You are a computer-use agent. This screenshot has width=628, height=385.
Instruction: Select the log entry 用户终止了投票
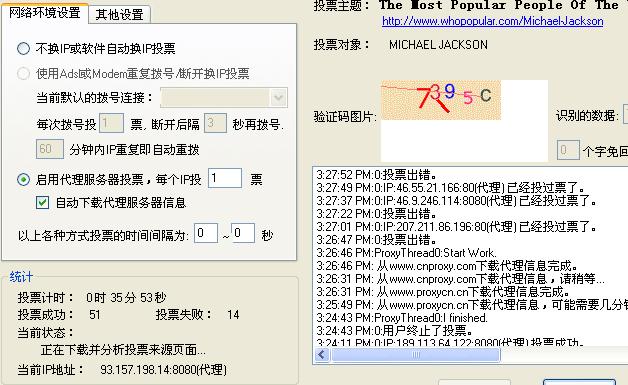395,331
